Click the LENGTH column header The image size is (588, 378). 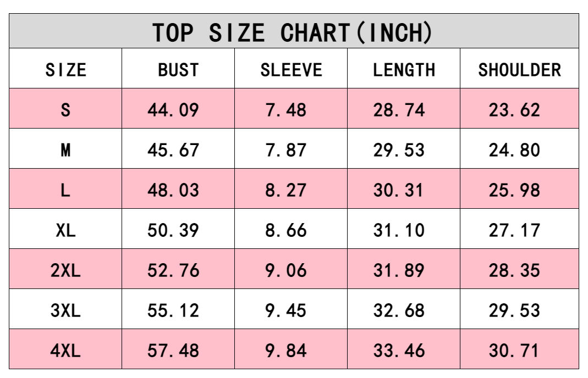point(404,70)
